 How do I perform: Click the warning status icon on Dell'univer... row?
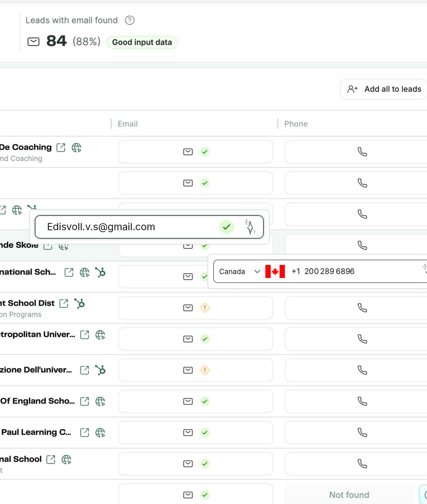205,370
